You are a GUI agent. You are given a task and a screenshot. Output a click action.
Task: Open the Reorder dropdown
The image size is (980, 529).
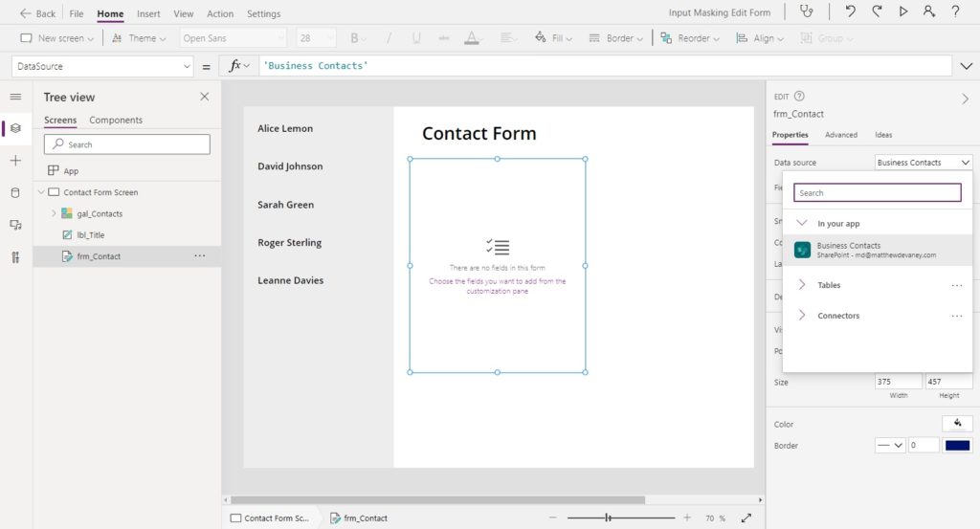tap(690, 38)
